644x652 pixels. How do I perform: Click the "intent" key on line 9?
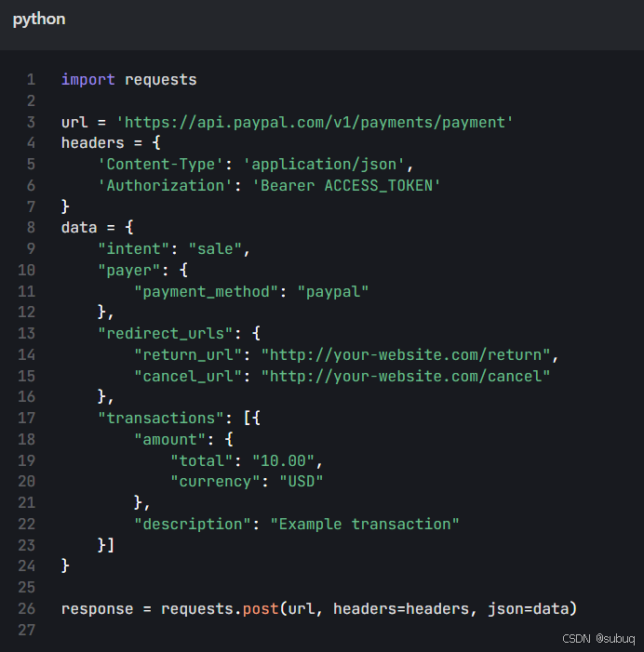pos(133,248)
